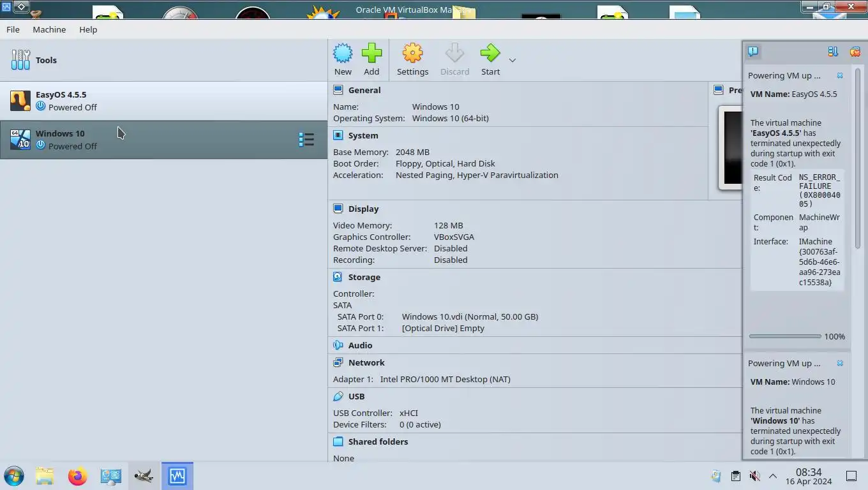Screen dimensions: 868x490
Task: Select Tools in the left pane
Action: click(x=163, y=60)
